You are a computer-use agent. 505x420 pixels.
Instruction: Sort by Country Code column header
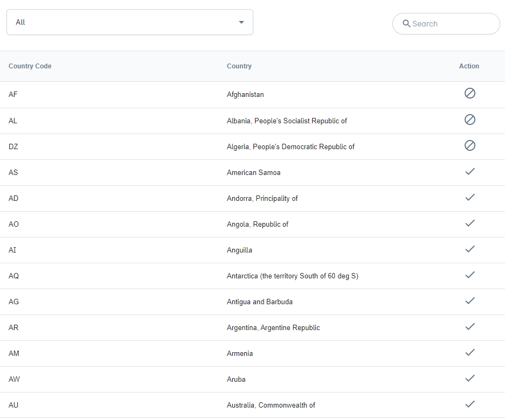(x=30, y=66)
